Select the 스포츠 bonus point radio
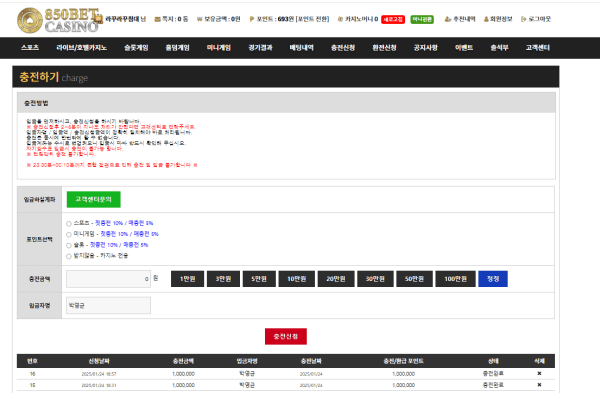Screen dimensions: 600x393 click(x=69, y=223)
